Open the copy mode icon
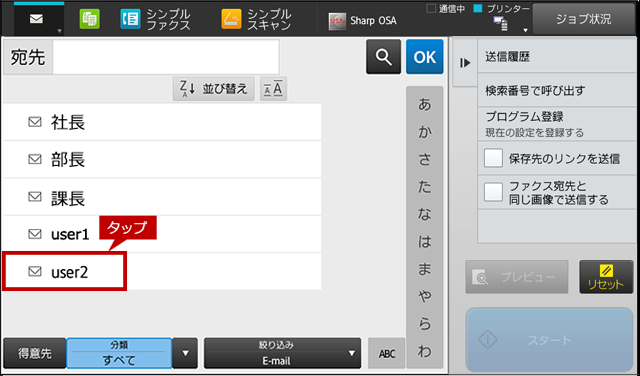This screenshot has width=640, height=376. tap(89, 19)
